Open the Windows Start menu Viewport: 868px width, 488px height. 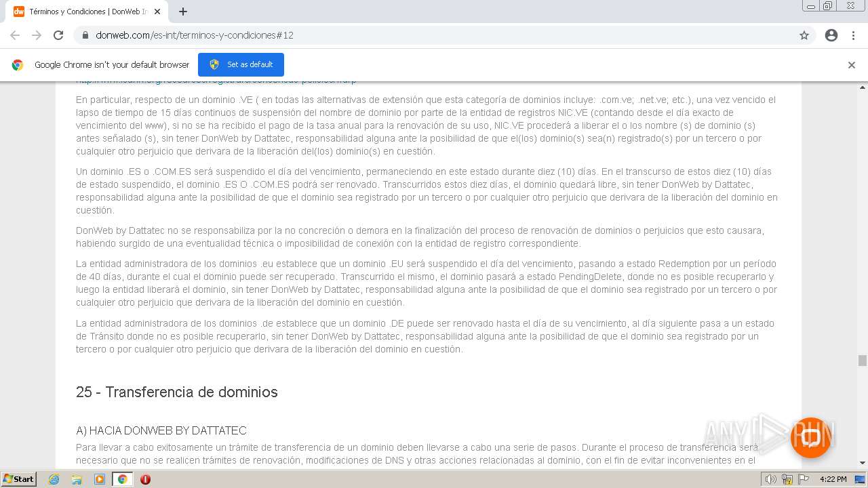tap(18, 479)
